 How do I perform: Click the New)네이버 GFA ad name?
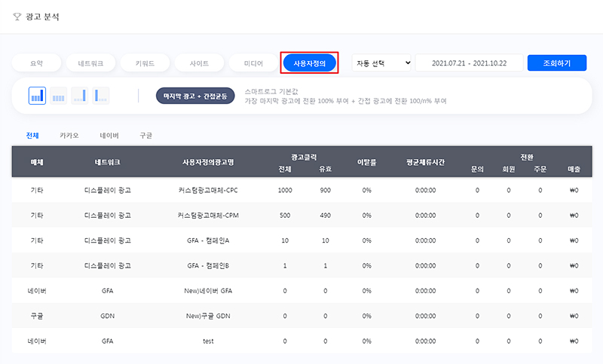pos(208,291)
